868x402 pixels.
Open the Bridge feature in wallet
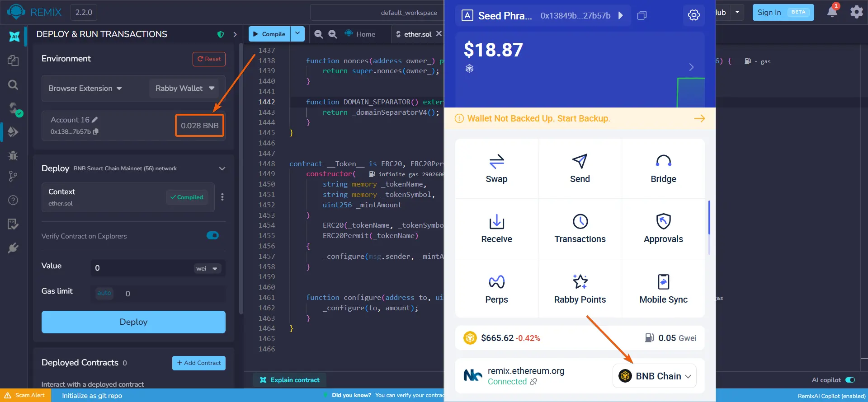pos(663,169)
